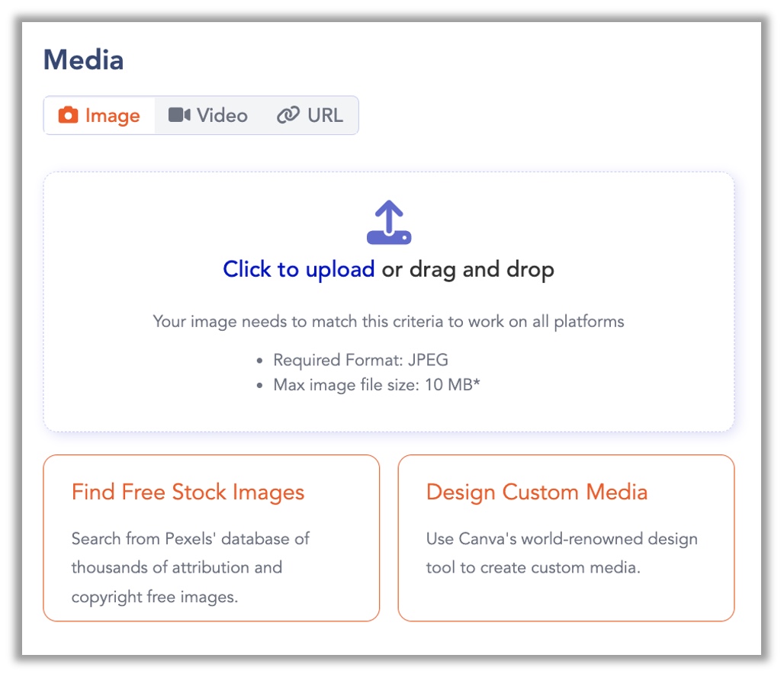This screenshot has height=674, width=784.
Task: Click the "Max image file size: 10 MB" bullet
Action: [x=376, y=385]
